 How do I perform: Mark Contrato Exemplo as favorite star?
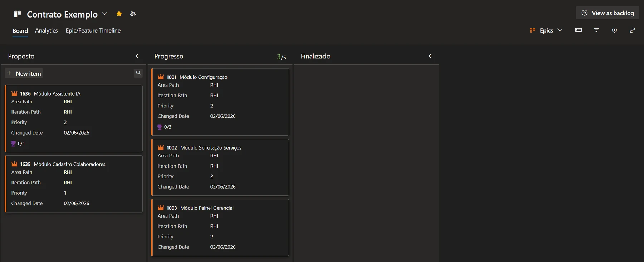point(119,14)
